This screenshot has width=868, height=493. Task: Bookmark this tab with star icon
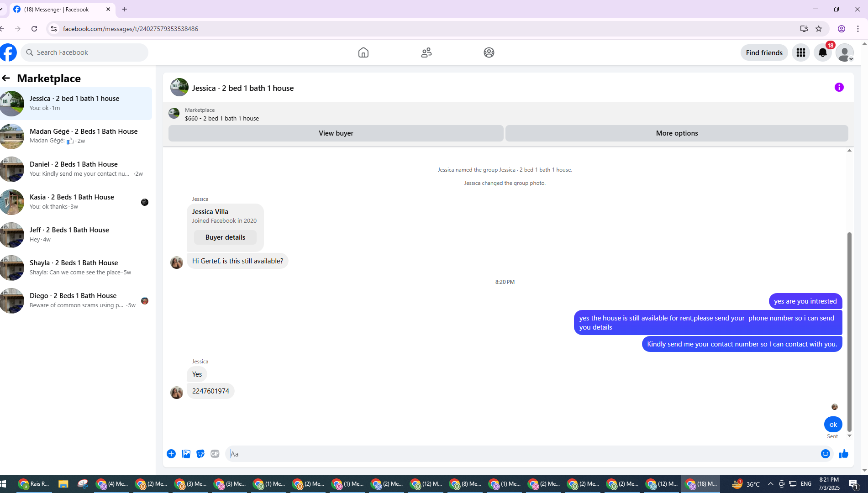[819, 29]
